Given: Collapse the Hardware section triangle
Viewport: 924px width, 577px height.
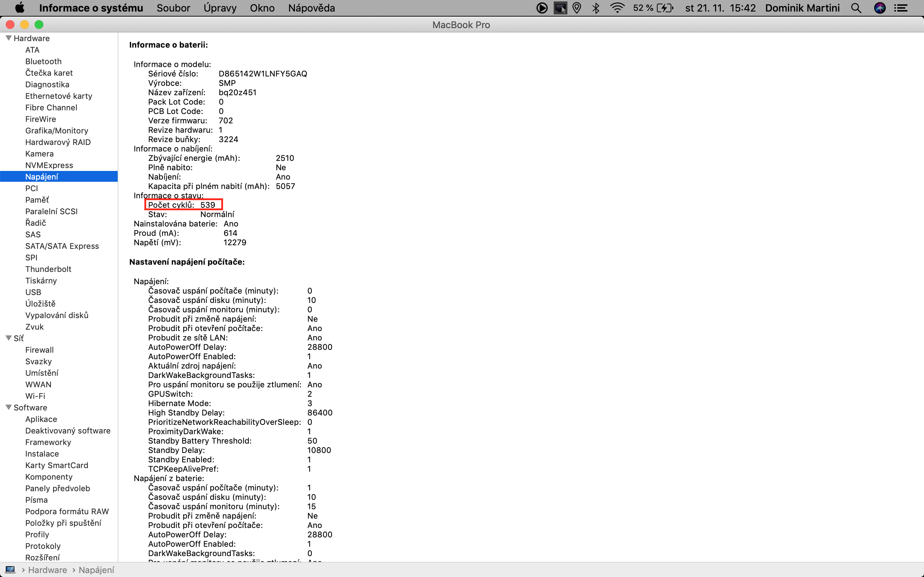Looking at the screenshot, I should click(8, 38).
